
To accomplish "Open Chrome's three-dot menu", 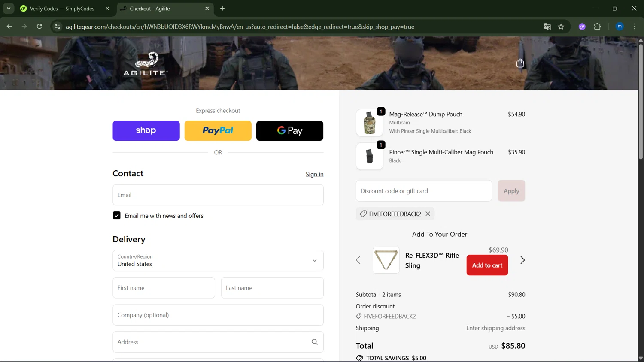I will (x=635, y=27).
